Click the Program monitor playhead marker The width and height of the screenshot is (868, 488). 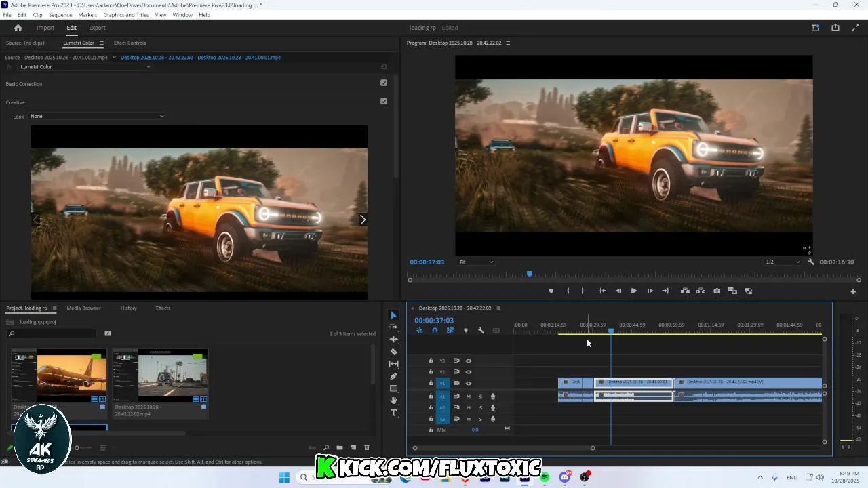click(530, 274)
